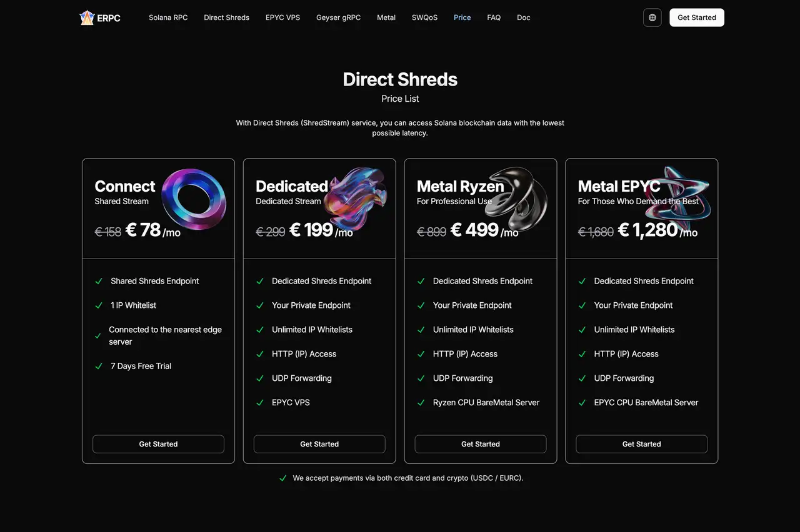Click checkmark beside Shared Shreds Endpoint

click(99, 282)
